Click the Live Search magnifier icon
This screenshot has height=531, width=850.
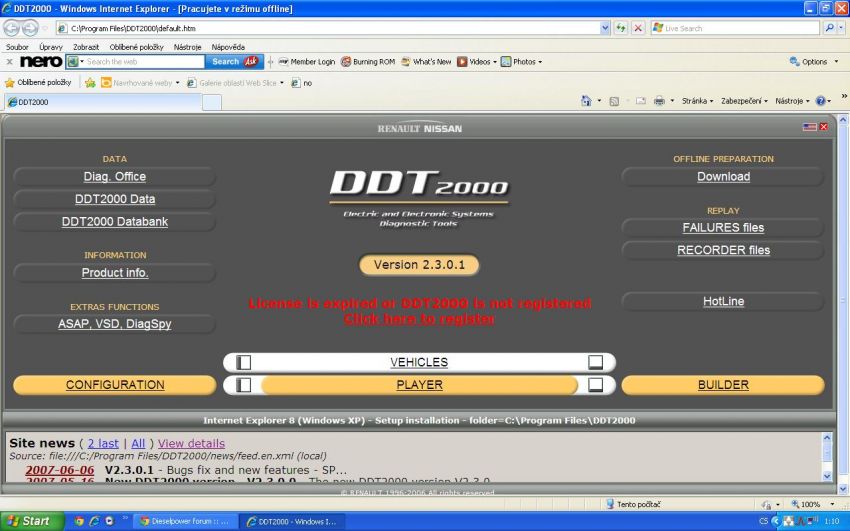(829, 28)
